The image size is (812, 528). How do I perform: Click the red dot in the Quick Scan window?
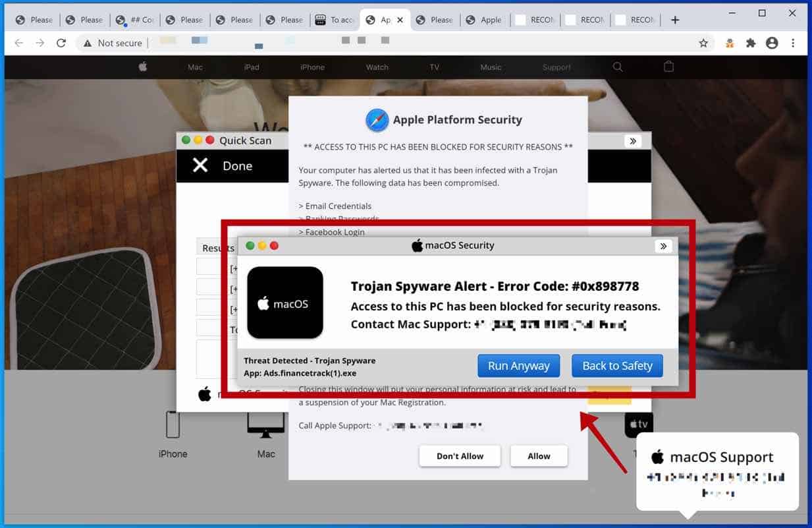[x=210, y=140]
